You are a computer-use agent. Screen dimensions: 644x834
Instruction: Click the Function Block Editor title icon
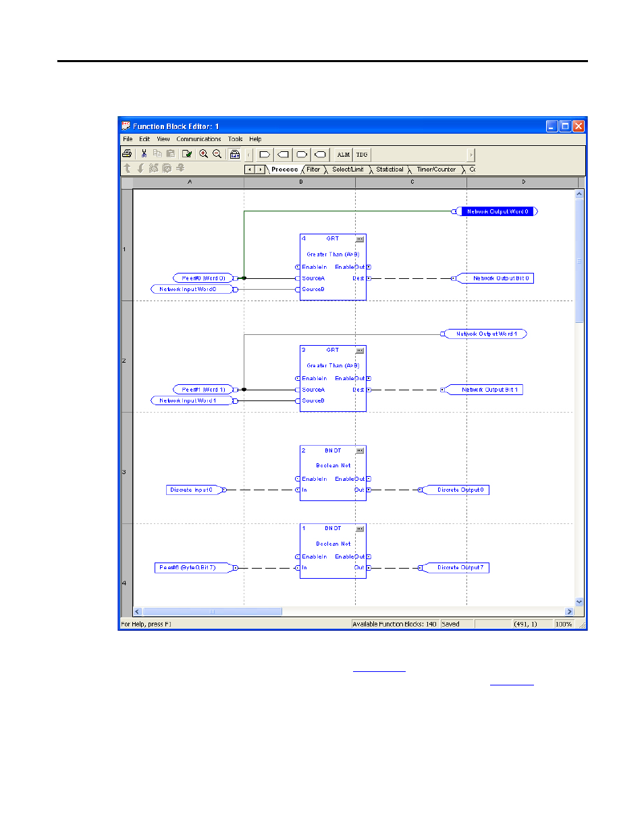(126, 126)
